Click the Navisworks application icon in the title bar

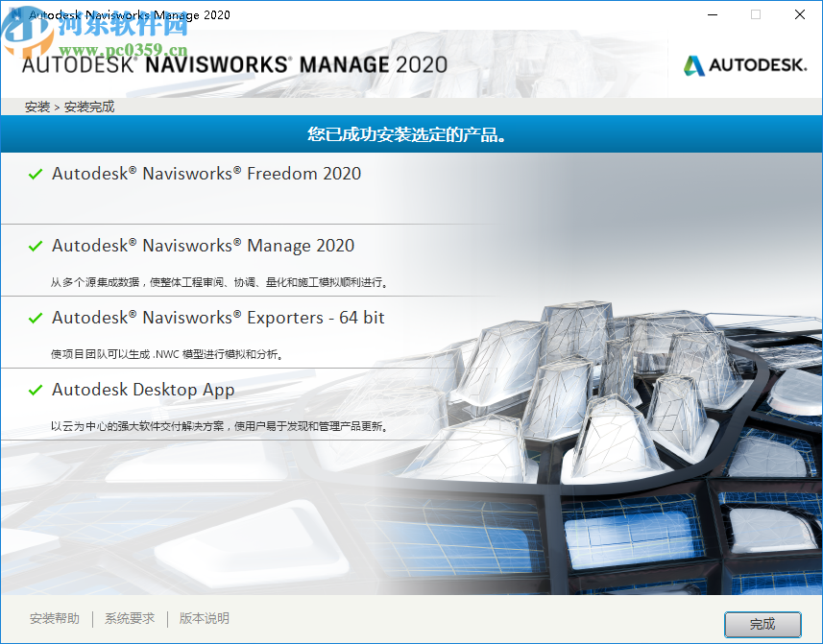tap(14, 14)
